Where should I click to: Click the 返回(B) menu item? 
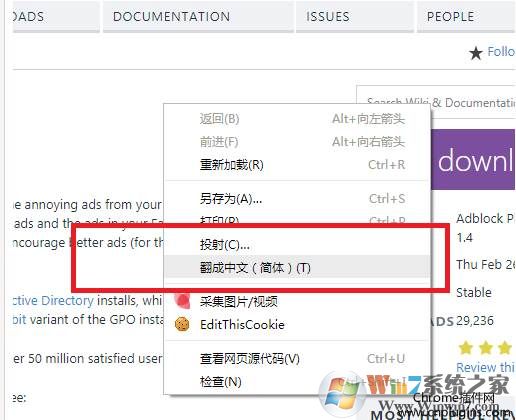click(x=297, y=119)
